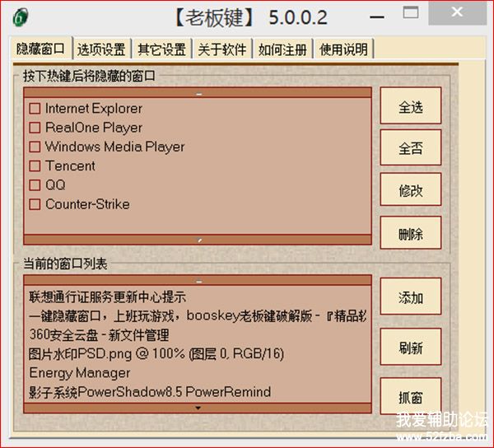Click the 抓窗 button
The width and height of the screenshot is (494, 448).
point(411,396)
